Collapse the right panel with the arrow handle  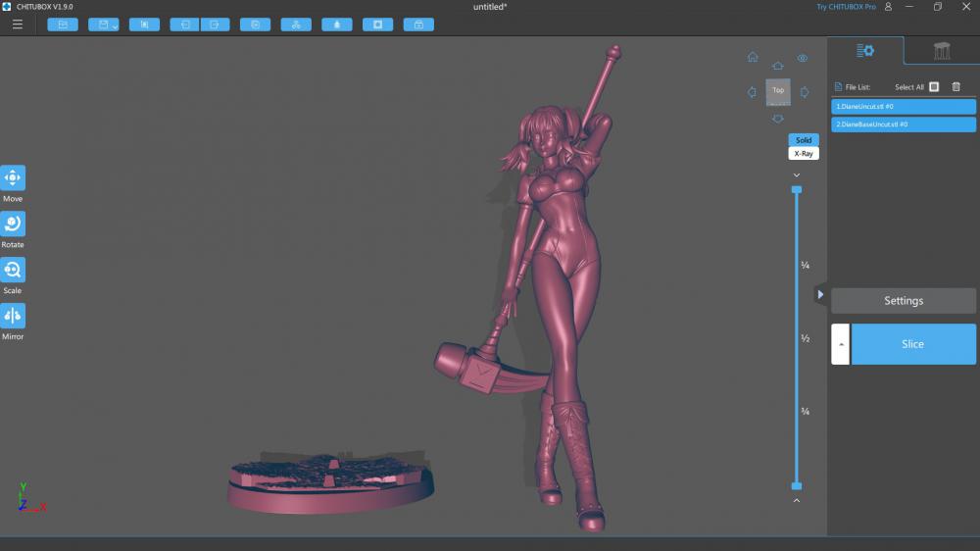(x=820, y=294)
